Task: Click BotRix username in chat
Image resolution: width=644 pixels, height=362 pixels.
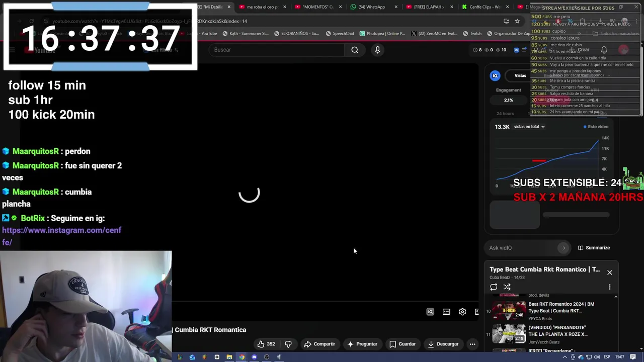Action: [x=33, y=218]
